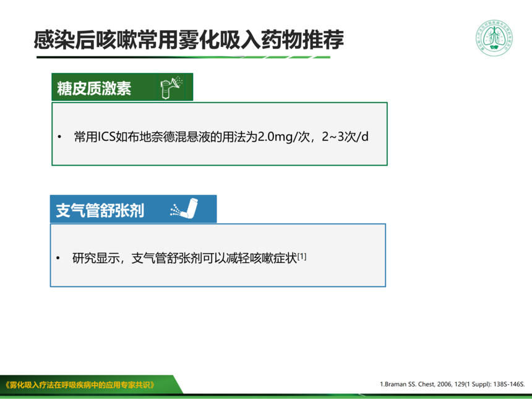Screen dimensions: 532x399
Task: Click the superscript reference [1]
Action: [302, 256]
